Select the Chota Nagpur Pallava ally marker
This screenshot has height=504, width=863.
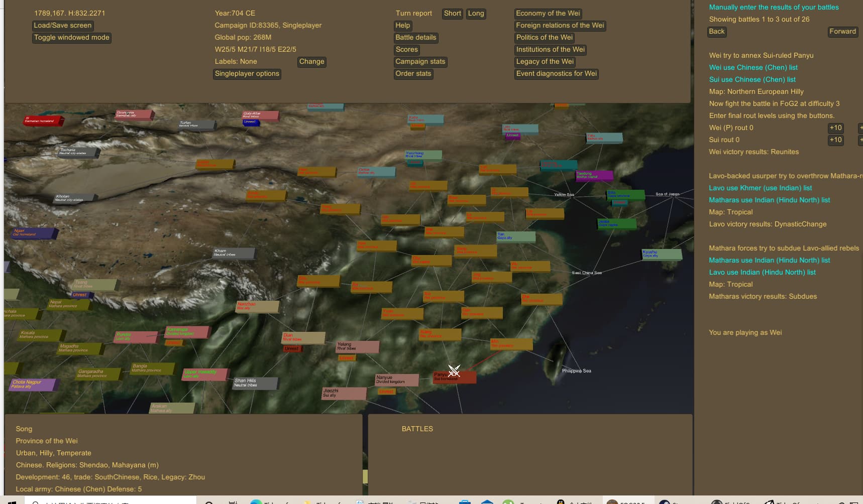pos(34,385)
